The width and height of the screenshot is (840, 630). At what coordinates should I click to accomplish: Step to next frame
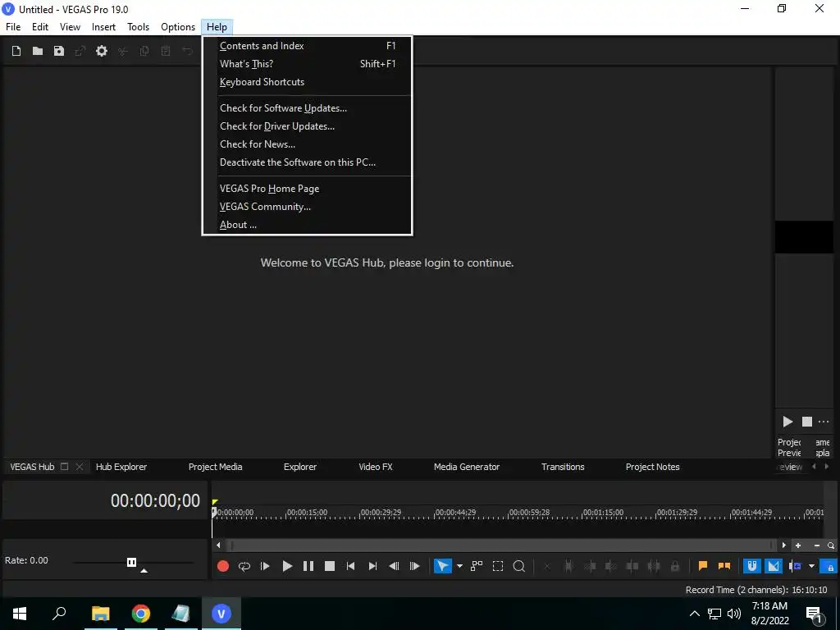(x=414, y=566)
